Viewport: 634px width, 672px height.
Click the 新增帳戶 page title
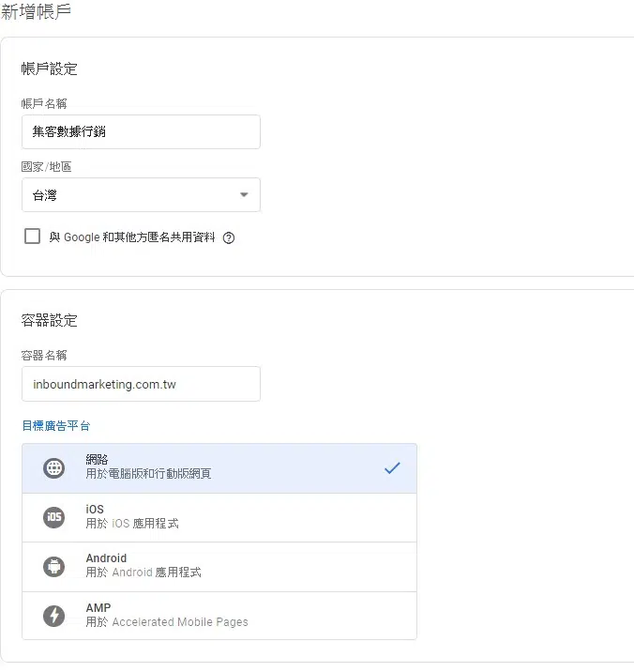pos(36,11)
